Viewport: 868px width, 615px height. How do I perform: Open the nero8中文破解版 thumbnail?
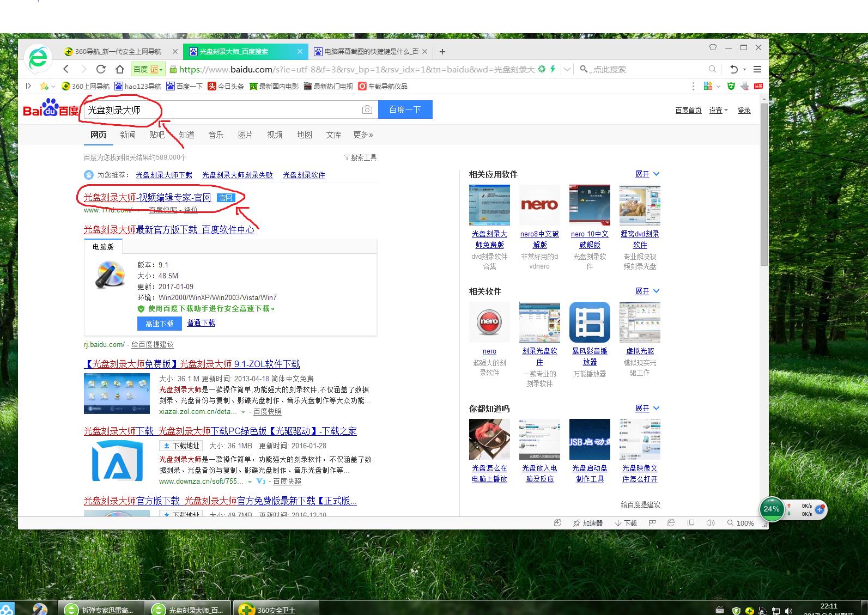click(539, 205)
